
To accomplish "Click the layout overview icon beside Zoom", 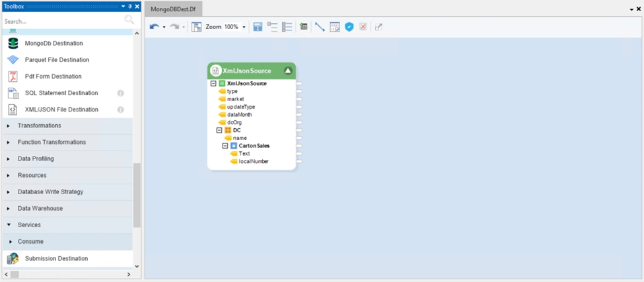I will pos(197,26).
